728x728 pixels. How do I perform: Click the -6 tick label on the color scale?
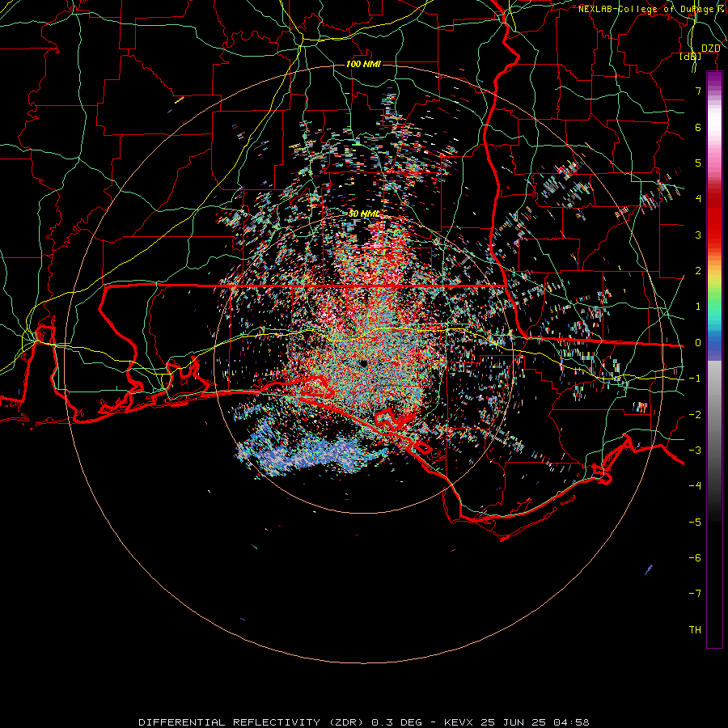[695, 558]
